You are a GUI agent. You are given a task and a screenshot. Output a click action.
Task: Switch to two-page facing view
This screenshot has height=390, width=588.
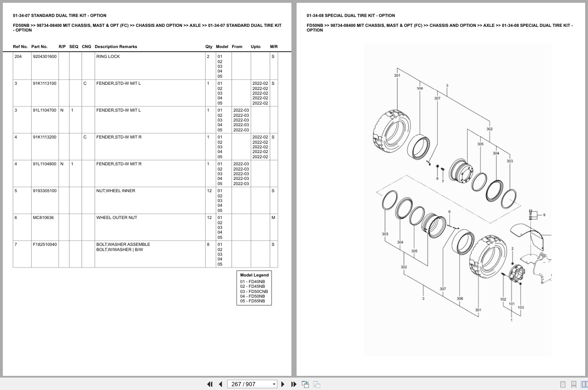tap(584, 384)
